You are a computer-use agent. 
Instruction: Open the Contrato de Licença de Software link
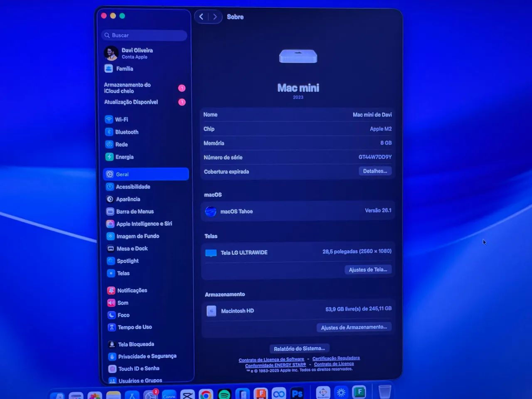point(272,358)
